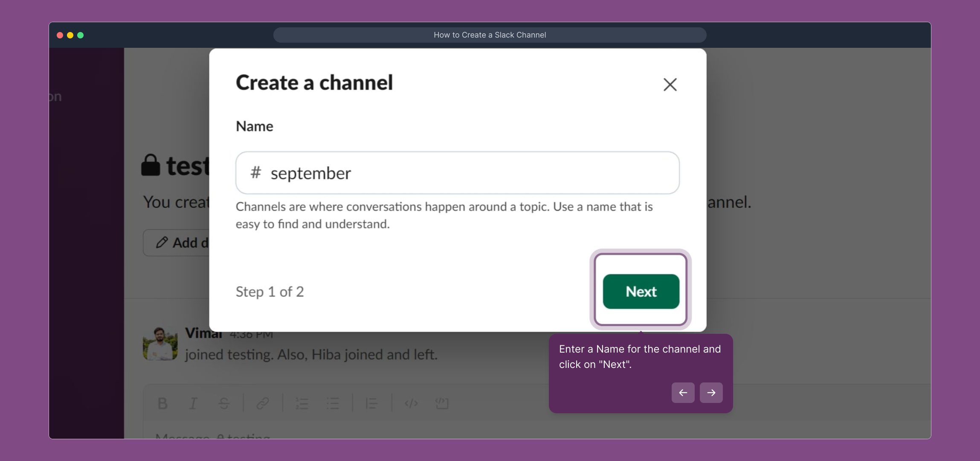Viewport: 980px width, 461px height.
Task: Select the strikethrough formatting icon
Action: [224, 403]
